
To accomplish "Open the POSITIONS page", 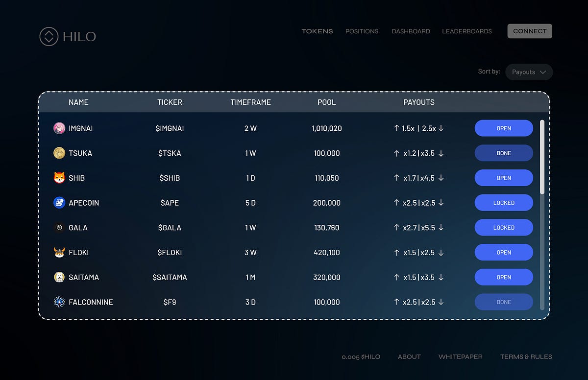I will pos(362,31).
